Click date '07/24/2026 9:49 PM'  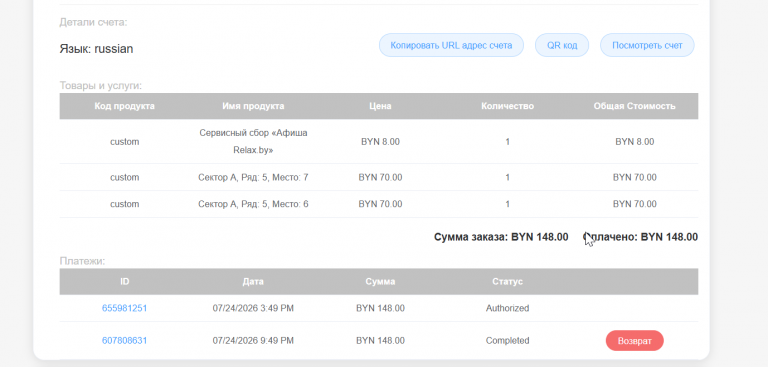tap(253, 340)
